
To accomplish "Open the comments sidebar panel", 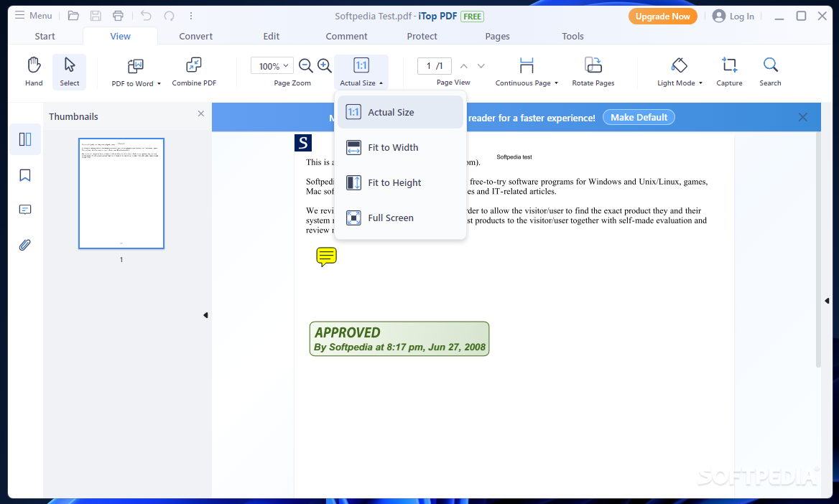I will click(25, 209).
